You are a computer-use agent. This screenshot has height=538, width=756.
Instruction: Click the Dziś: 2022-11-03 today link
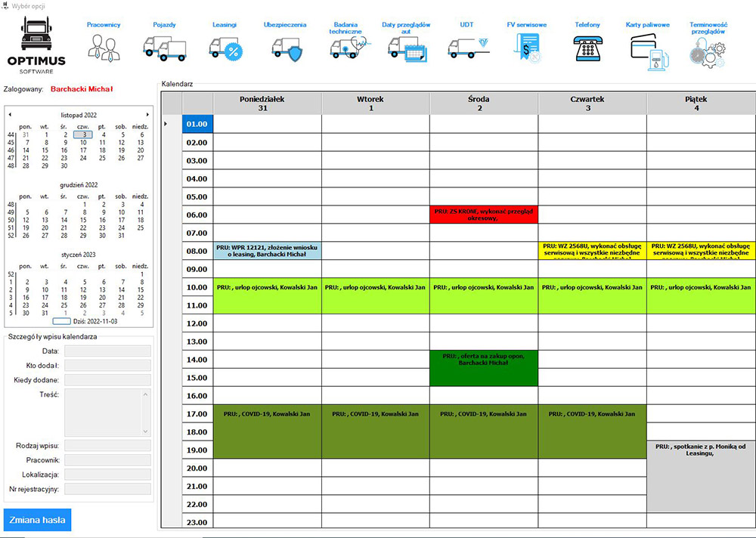pyautogui.click(x=89, y=321)
